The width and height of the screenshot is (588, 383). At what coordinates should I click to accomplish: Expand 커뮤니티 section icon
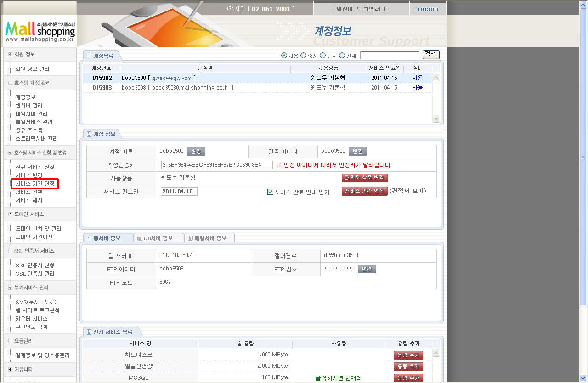[x=10, y=370]
